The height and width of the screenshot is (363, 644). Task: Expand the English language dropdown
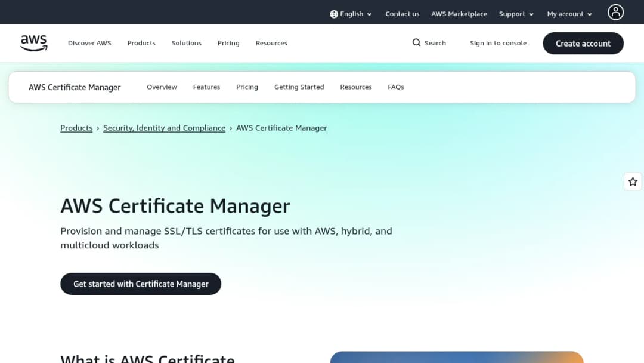pos(351,14)
